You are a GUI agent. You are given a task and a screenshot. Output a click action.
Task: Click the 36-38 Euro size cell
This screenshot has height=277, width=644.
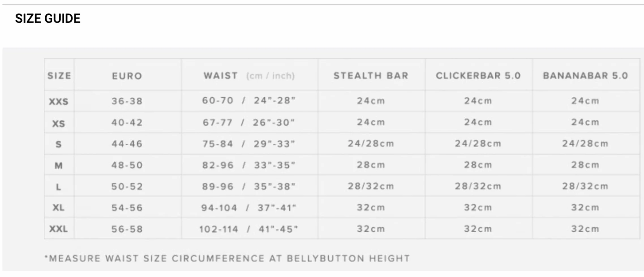coord(127,101)
